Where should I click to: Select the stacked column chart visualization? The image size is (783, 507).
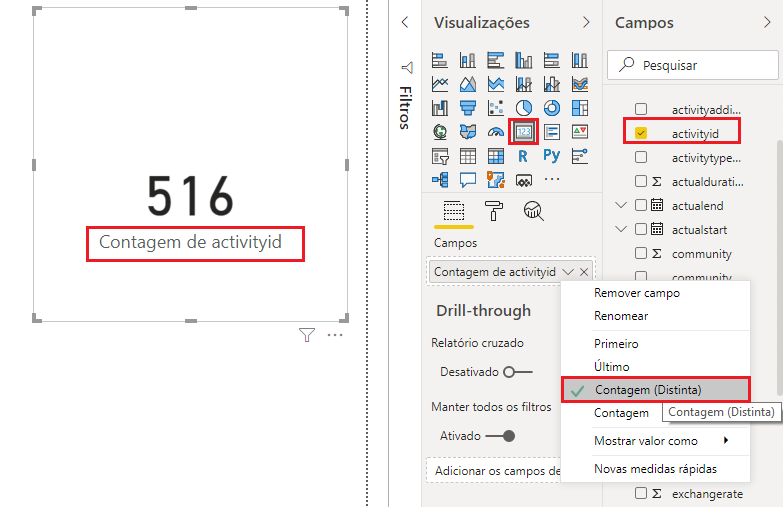tap(467, 60)
